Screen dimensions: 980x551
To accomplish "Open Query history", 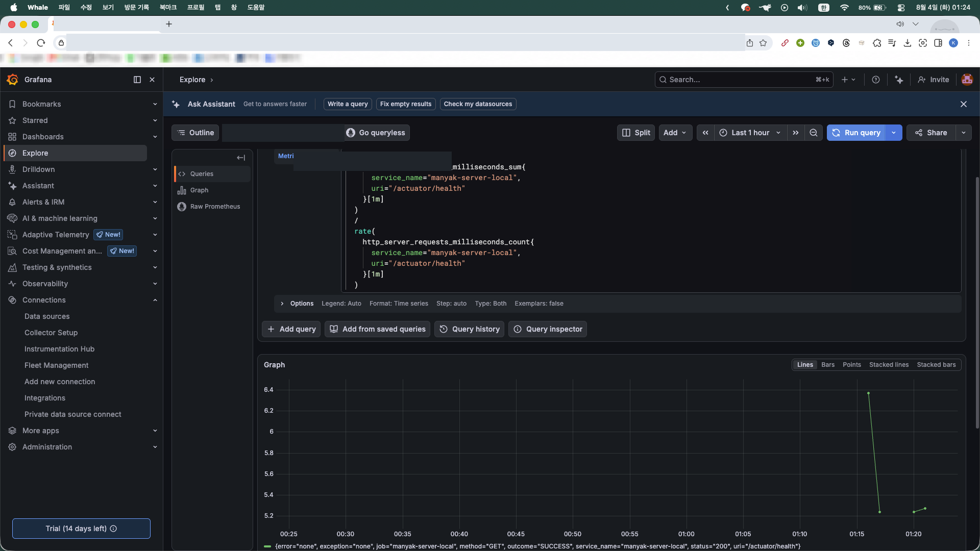I will tap(470, 329).
